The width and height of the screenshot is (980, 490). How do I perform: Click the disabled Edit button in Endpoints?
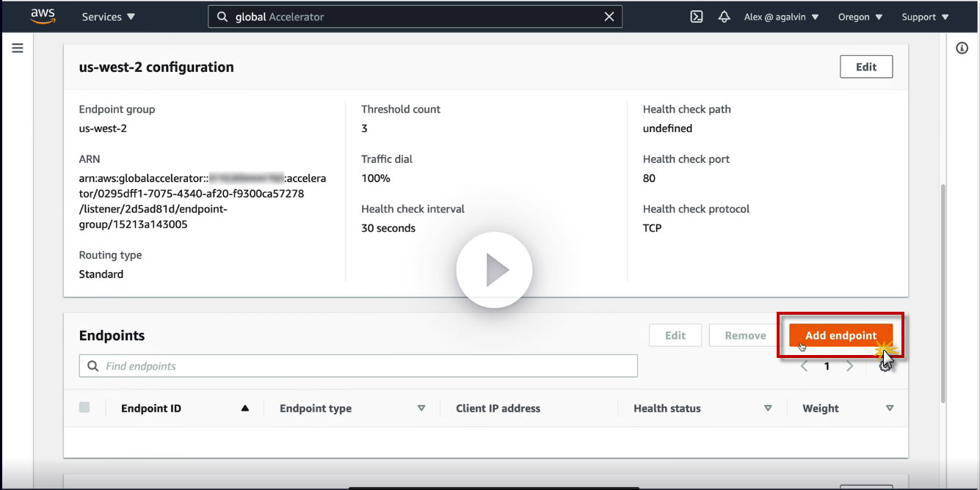coord(675,335)
